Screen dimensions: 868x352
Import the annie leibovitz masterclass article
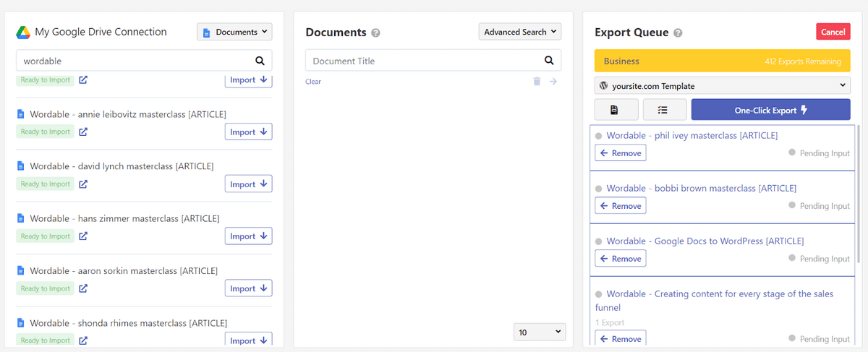(248, 132)
